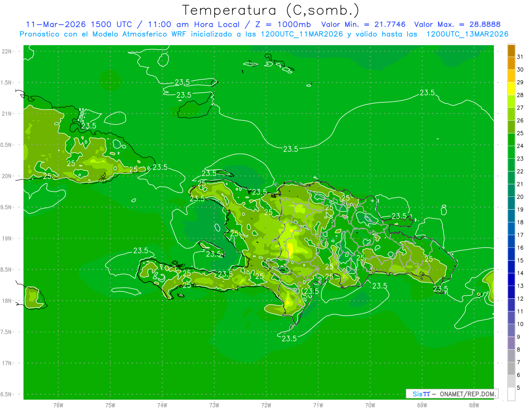Click the light gray swatch between 5 and 6
Screen dimensions: 532x411
pos(511,381)
